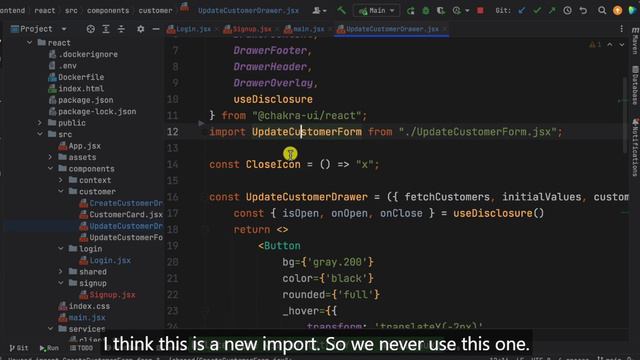
Task: Open Search Everywhere magnifier
Action: coord(602,11)
